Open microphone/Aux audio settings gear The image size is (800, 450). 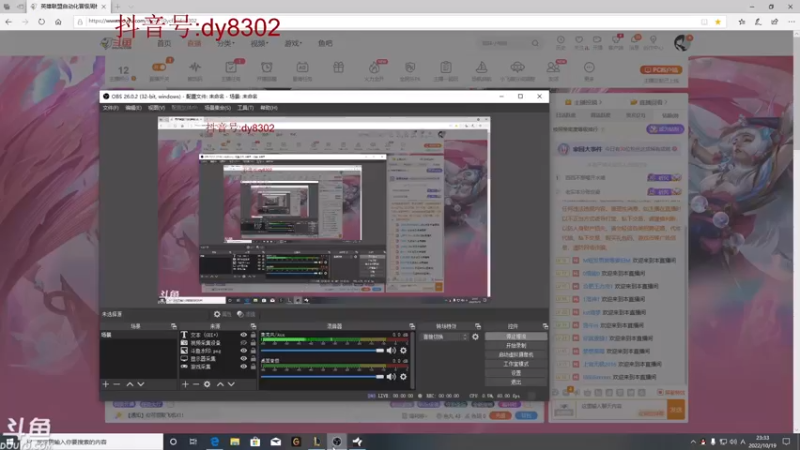[x=403, y=351]
